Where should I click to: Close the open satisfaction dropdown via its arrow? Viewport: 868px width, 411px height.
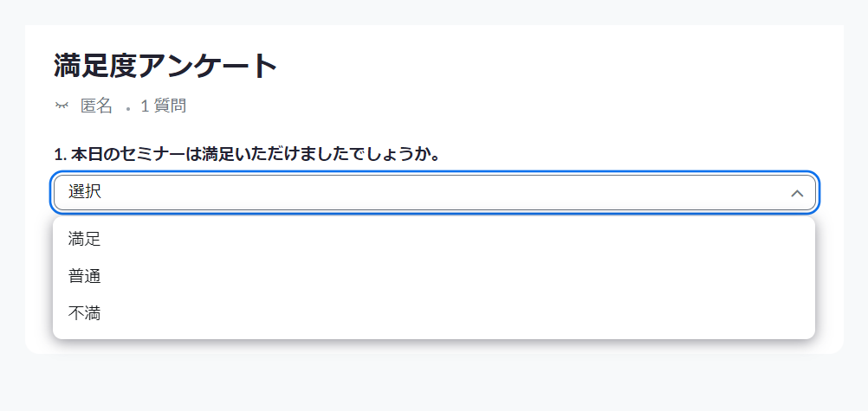[797, 193]
